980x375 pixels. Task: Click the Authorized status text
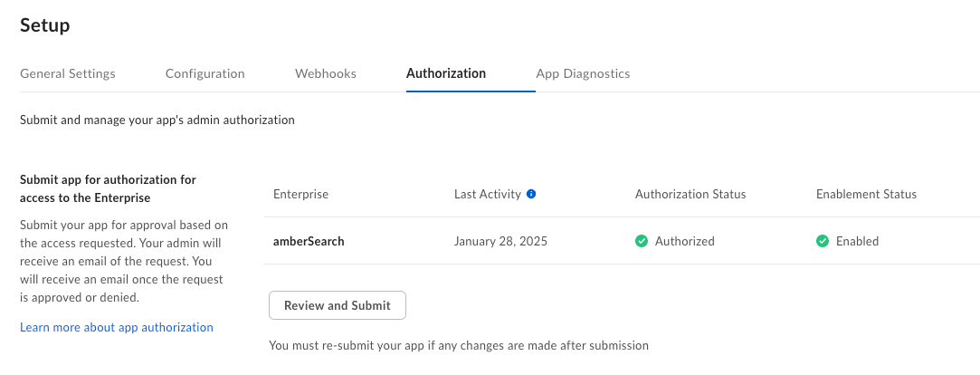(x=684, y=241)
